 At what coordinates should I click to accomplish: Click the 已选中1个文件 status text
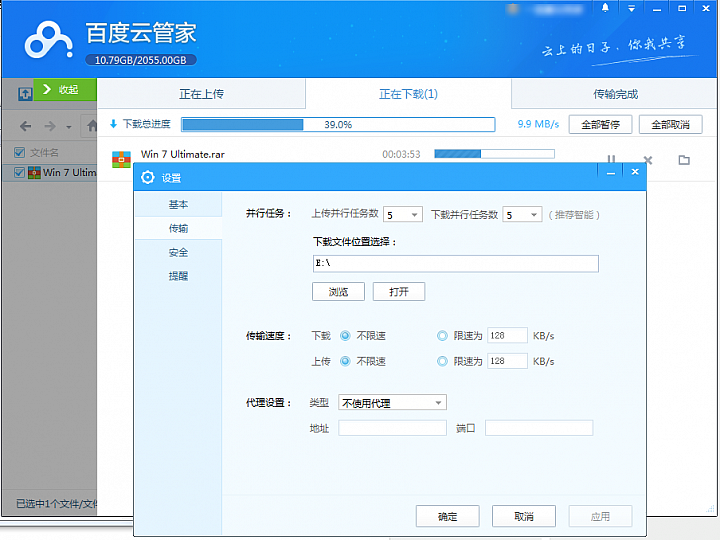click(x=56, y=504)
